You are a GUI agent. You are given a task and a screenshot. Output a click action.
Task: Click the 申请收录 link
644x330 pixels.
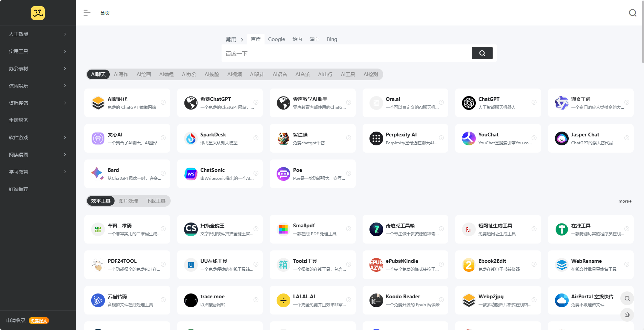pyautogui.click(x=16, y=320)
